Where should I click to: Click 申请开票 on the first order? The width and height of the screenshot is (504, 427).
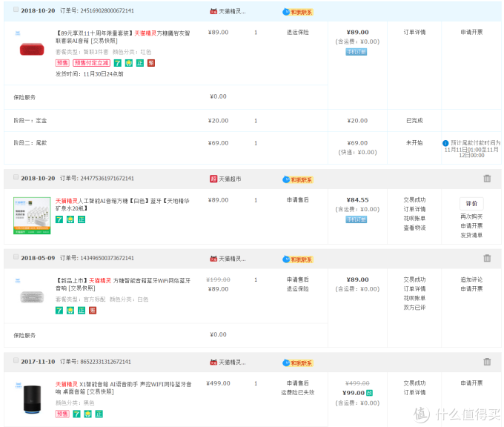click(471, 32)
